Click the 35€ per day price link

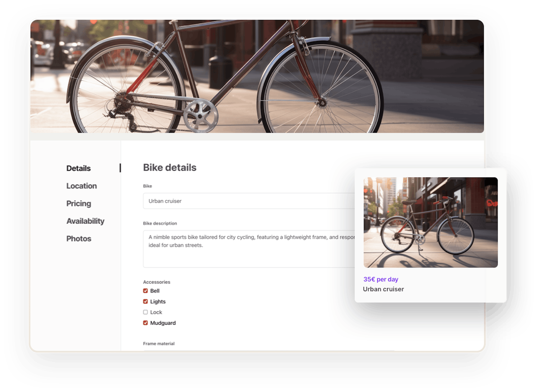pyautogui.click(x=381, y=279)
